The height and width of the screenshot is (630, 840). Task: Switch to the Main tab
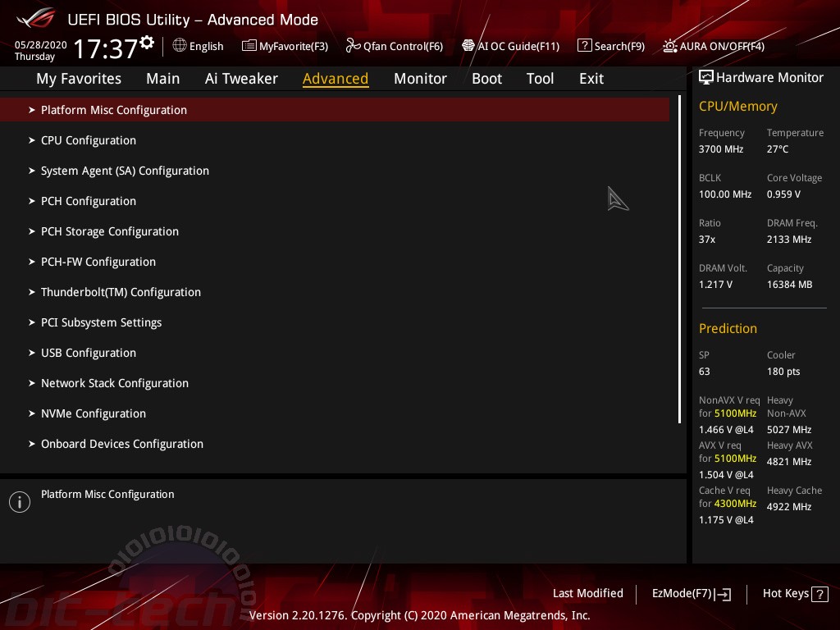pyautogui.click(x=163, y=79)
